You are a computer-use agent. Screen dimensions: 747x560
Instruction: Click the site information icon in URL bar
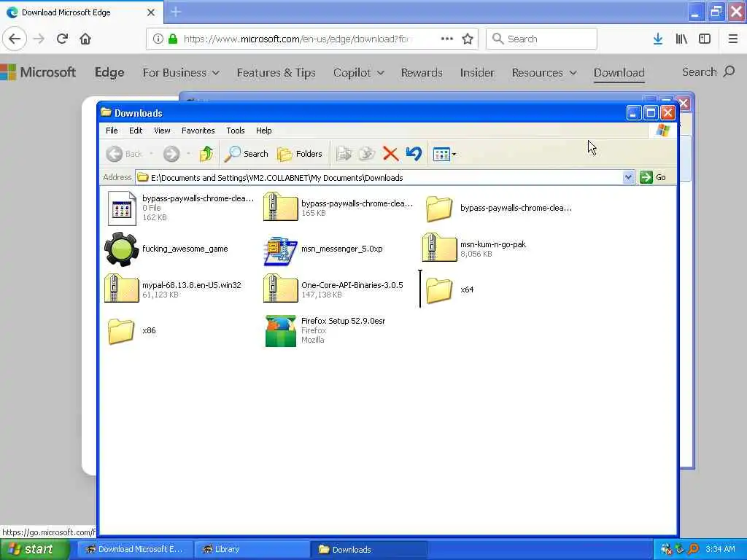click(158, 39)
